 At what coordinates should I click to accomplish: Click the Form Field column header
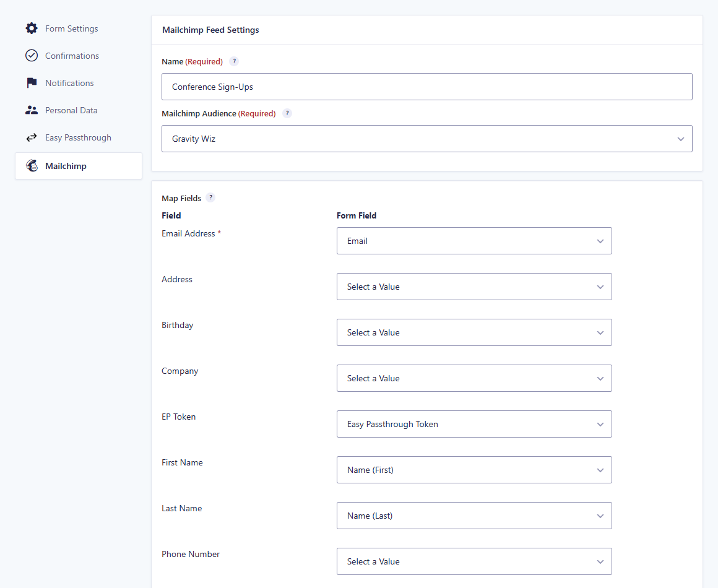point(357,215)
